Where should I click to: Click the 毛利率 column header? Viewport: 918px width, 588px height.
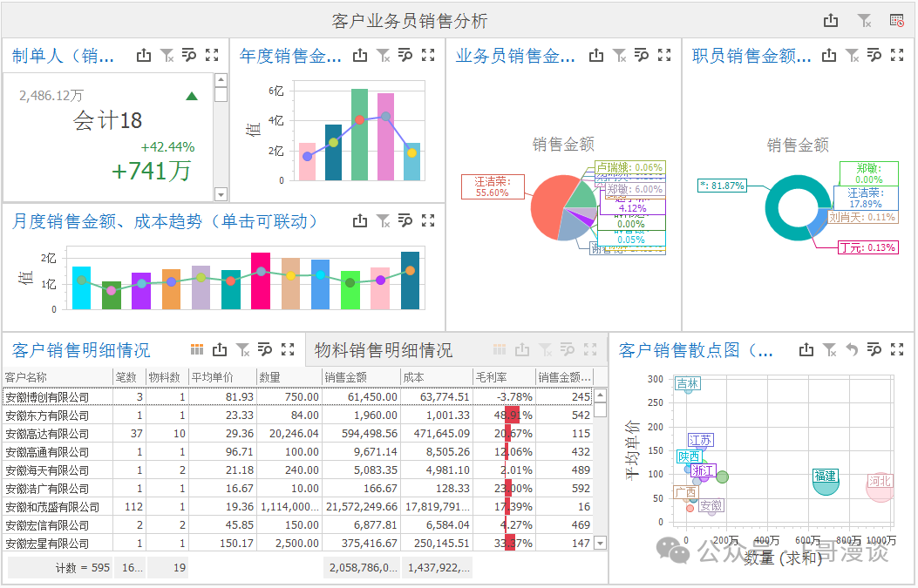coord(504,377)
